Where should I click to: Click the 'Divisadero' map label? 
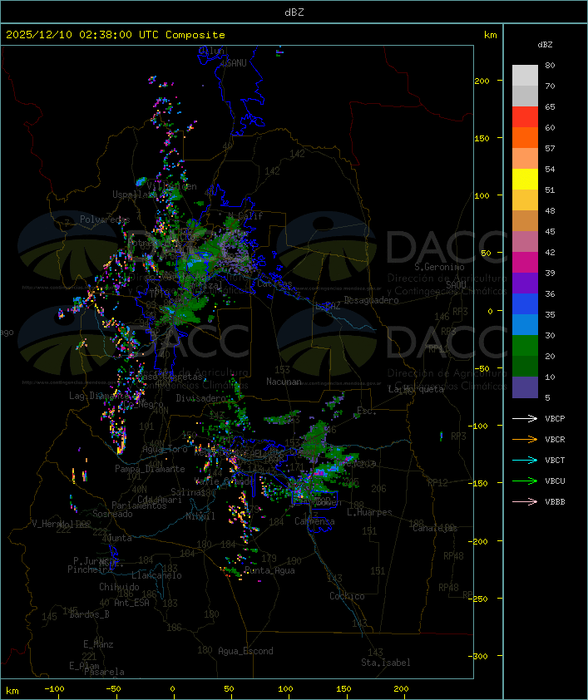tap(201, 398)
